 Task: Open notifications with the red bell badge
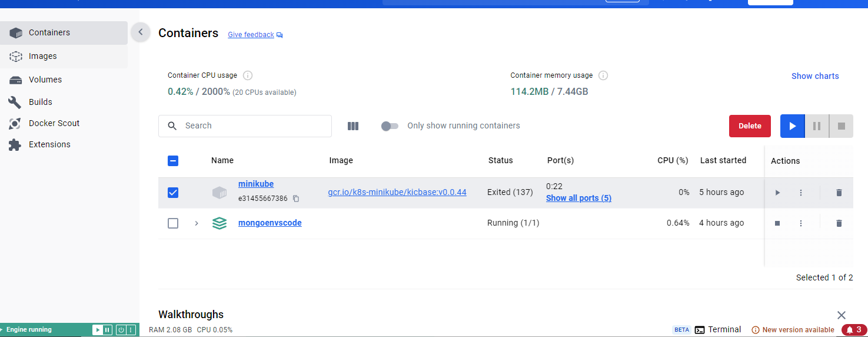coord(854,330)
